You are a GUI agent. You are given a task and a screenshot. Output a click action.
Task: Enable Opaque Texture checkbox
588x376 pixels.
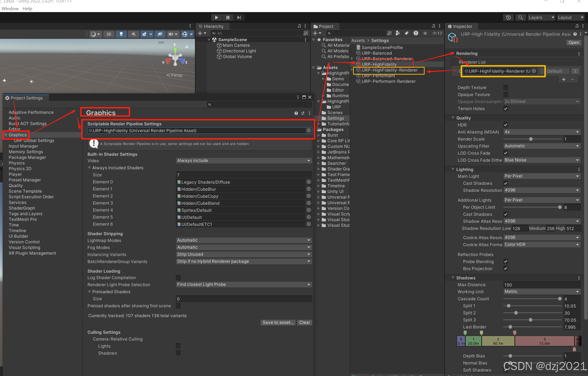(506, 95)
